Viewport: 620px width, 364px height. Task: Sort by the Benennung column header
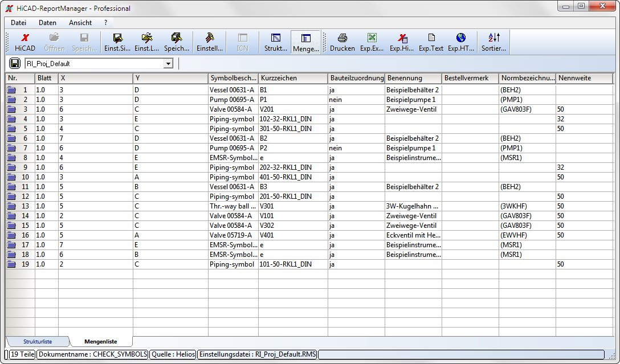(413, 78)
